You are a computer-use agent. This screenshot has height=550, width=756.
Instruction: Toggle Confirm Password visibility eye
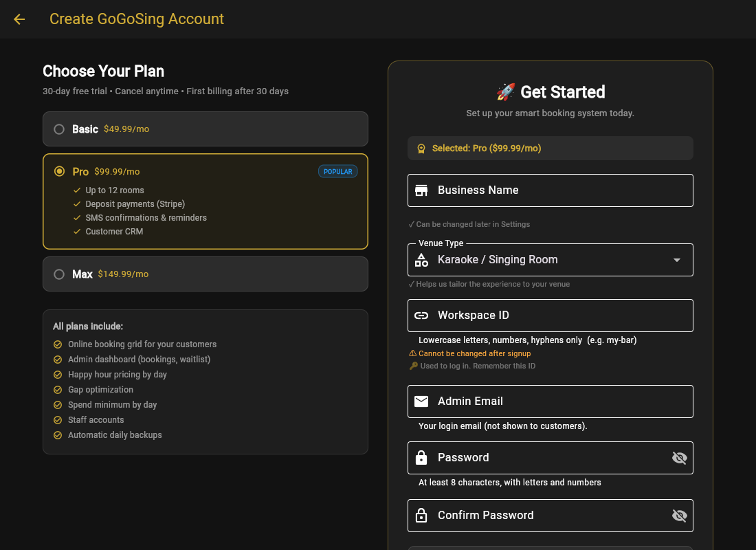[679, 515]
